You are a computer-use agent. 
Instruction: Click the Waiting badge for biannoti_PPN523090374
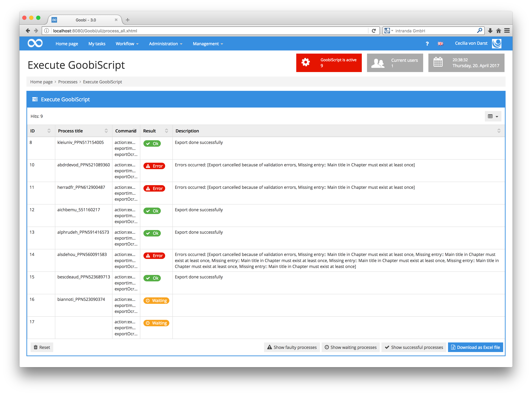point(156,301)
